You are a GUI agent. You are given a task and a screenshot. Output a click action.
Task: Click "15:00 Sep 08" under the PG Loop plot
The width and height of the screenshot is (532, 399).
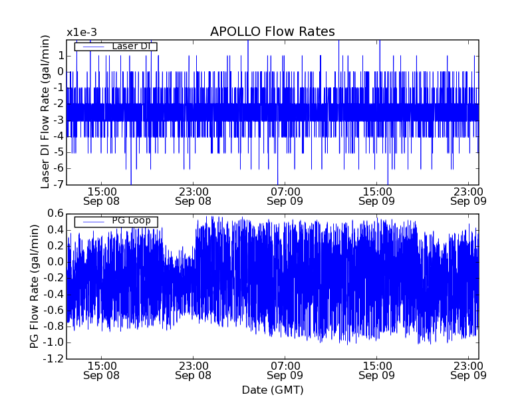click(x=102, y=370)
